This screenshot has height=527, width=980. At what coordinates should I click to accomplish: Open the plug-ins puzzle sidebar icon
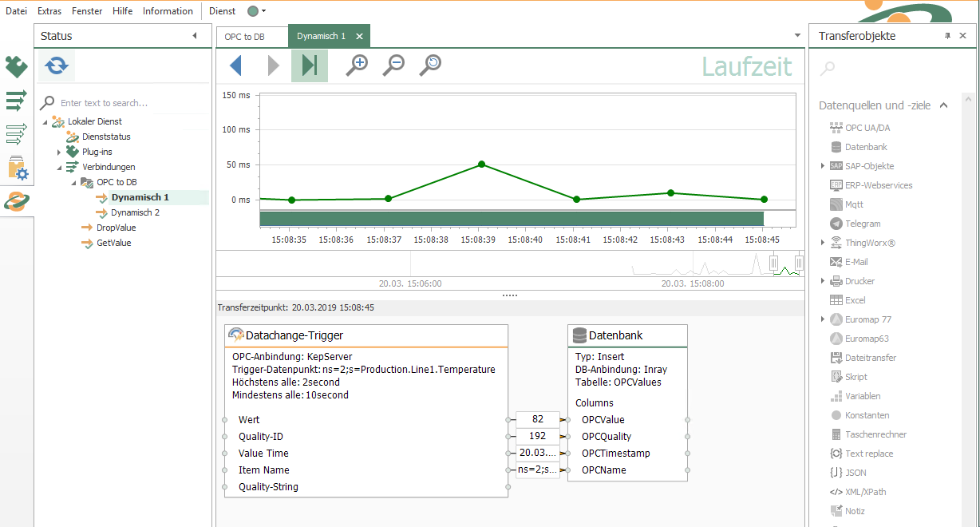pyautogui.click(x=17, y=67)
